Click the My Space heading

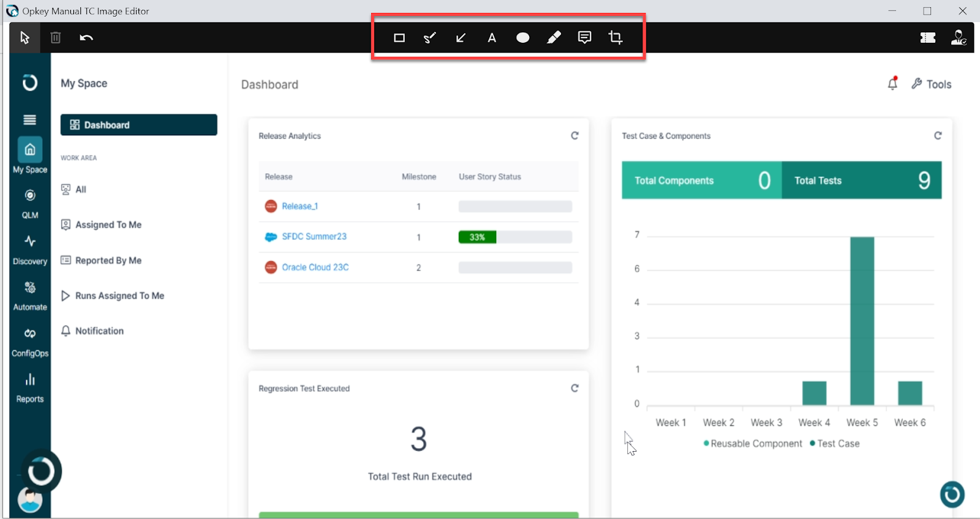(x=84, y=83)
